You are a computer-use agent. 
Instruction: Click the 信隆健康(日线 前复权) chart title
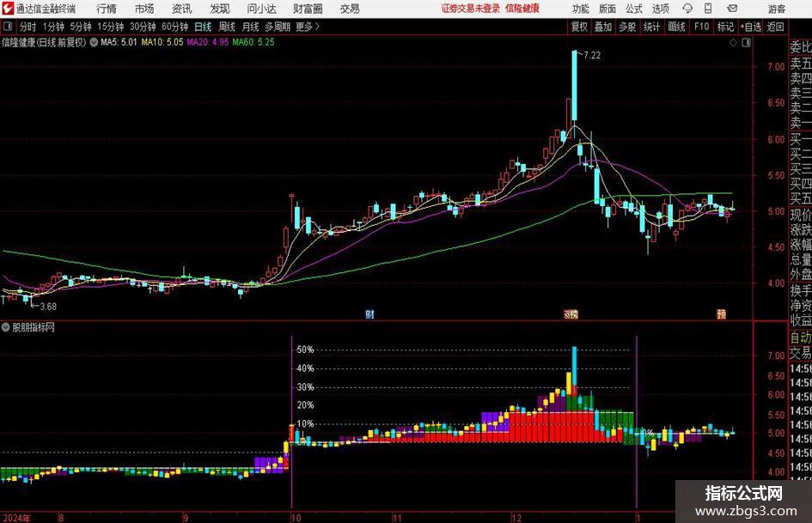coord(44,42)
